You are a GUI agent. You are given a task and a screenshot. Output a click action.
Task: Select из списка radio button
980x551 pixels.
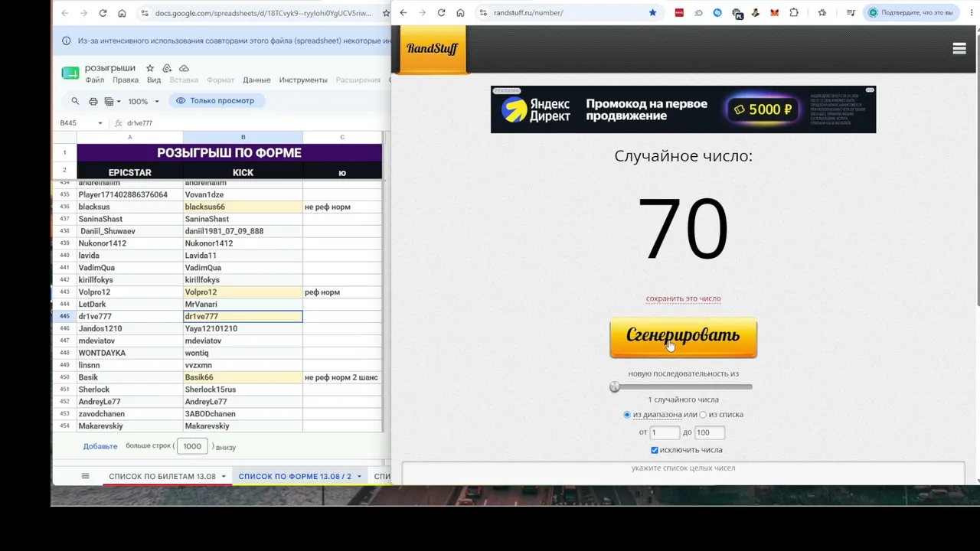[703, 415]
